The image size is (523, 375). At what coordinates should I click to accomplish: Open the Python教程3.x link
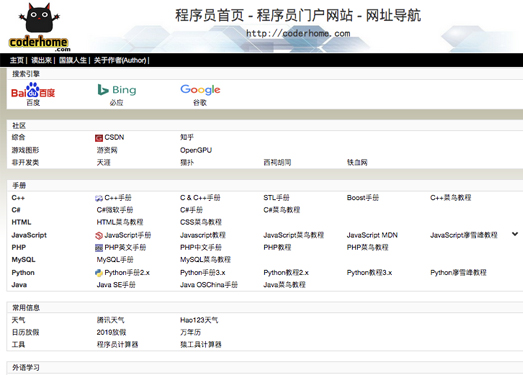point(369,273)
